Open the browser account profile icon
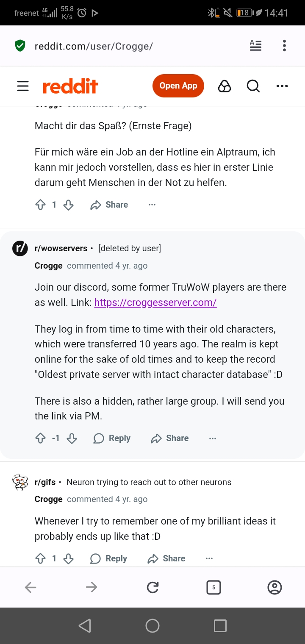This screenshot has width=305, height=644. point(275,587)
